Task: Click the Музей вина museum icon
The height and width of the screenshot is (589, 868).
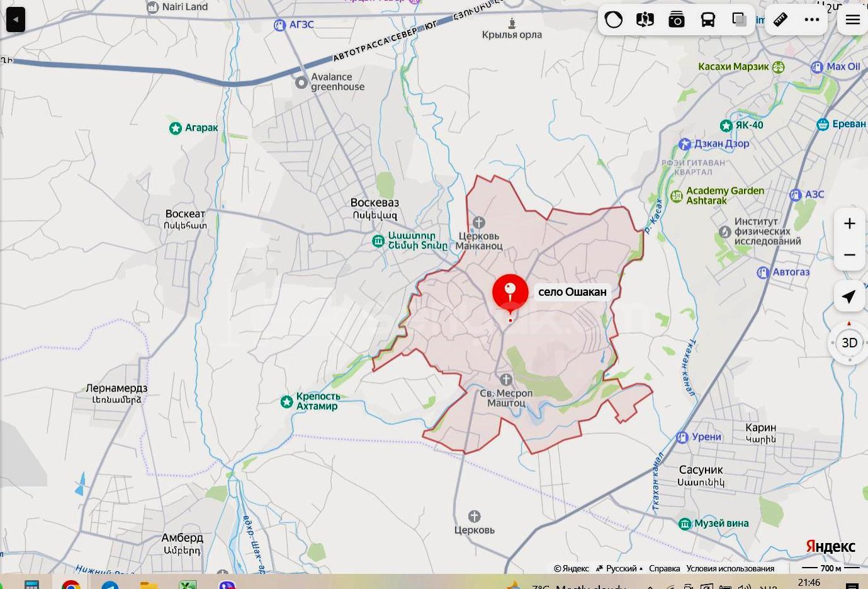Action: coord(685,523)
